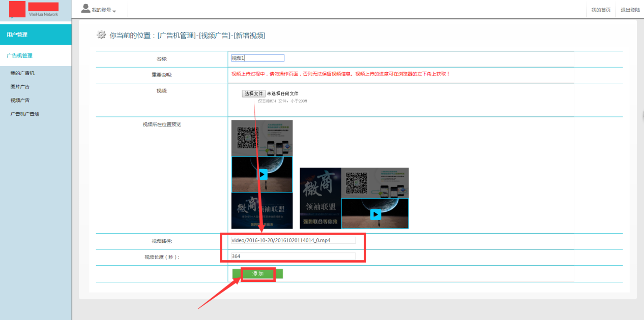
Task: Click 退出登陆 to log out
Action: click(630, 10)
